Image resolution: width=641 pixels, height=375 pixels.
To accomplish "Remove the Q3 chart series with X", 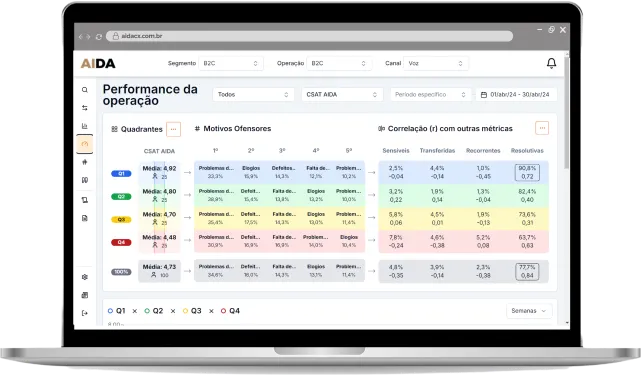I will tap(211, 311).
